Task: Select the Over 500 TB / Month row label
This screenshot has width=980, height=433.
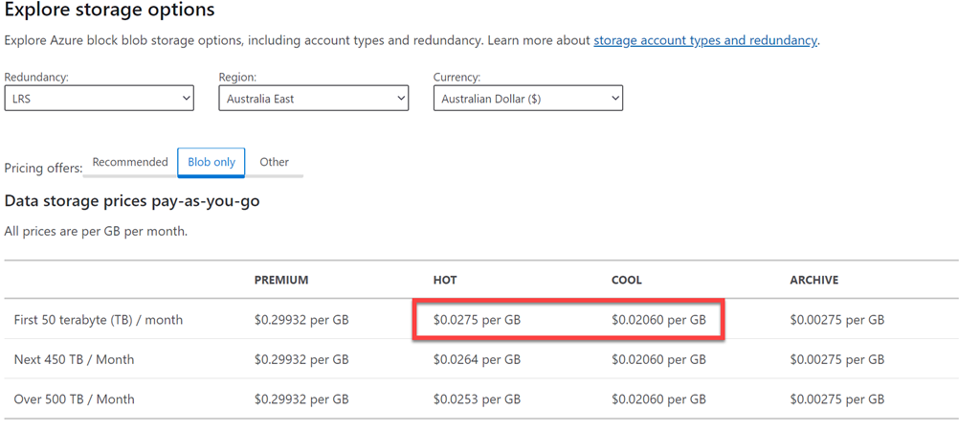Action: tap(74, 399)
